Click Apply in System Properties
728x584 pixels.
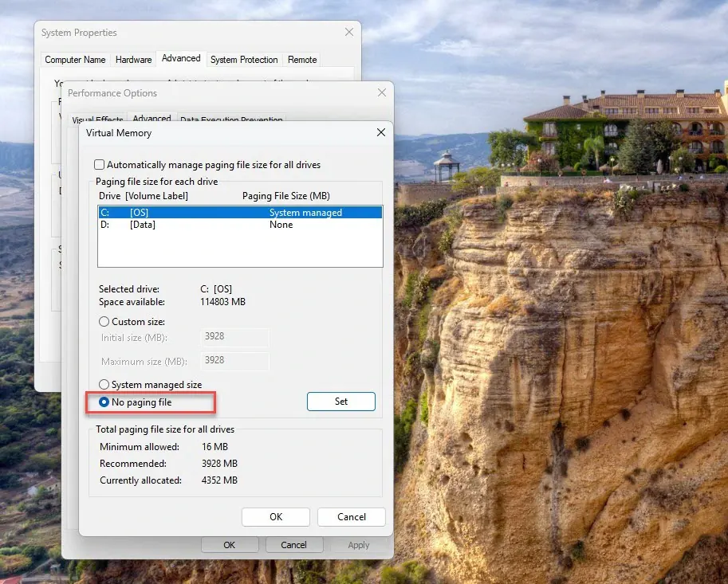click(x=358, y=545)
